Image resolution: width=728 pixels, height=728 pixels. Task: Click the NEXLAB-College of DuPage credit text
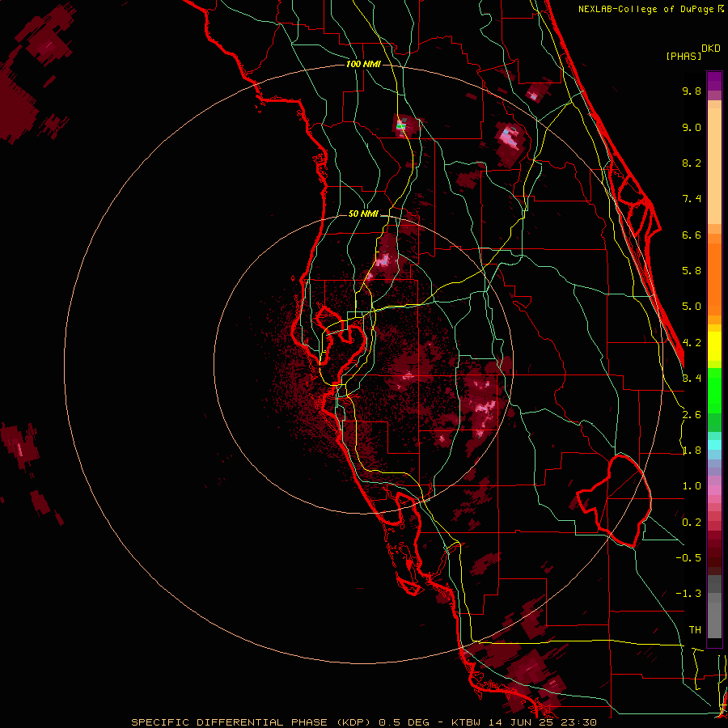(x=651, y=9)
